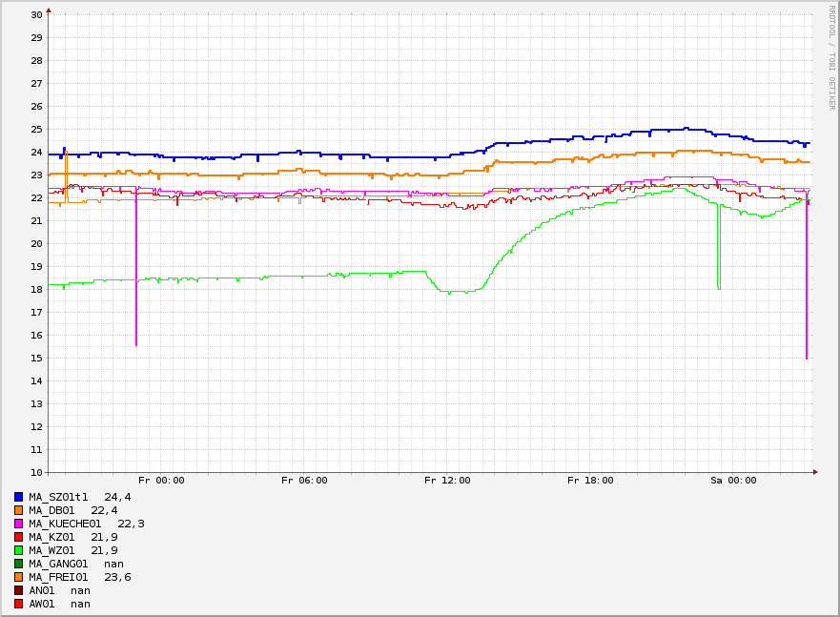Select the MA_WZ01 legend label
Viewport: 840px width, 617px height.
pyautogui.click(x=51, y=550)
